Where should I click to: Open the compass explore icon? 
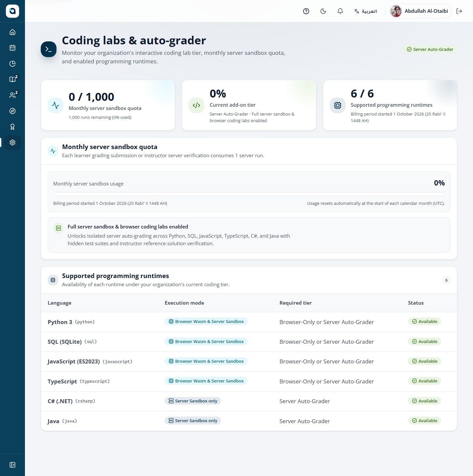tap(12, 111)
